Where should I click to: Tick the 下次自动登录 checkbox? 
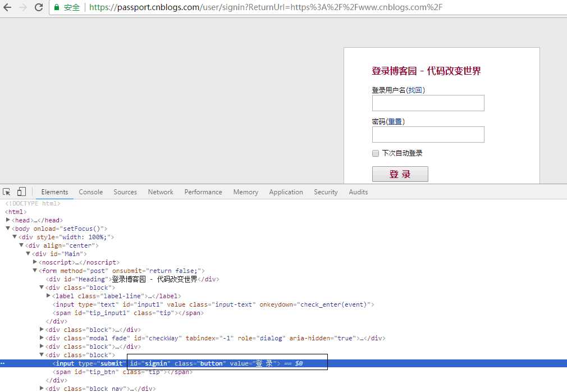point(376,153)
